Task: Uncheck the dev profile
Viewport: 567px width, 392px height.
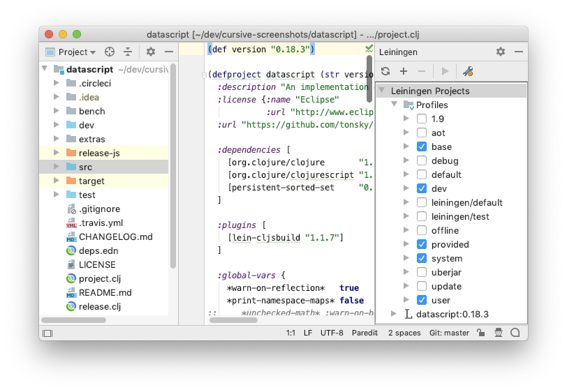Action: (x=422, y=188)
